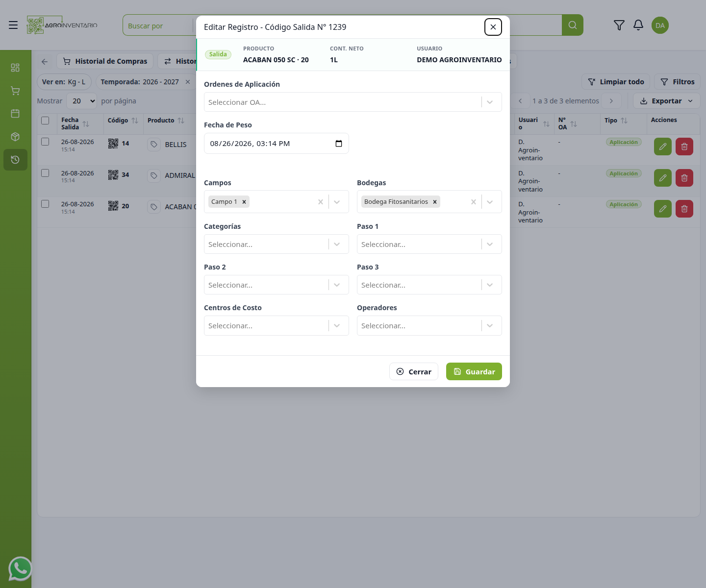706x588 pixels.
Task: Expand the Campos dropdown arrow
Action: 337,202
